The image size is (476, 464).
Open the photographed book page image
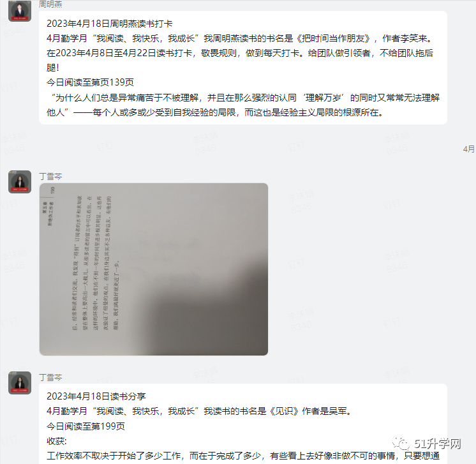coord(154,269)
